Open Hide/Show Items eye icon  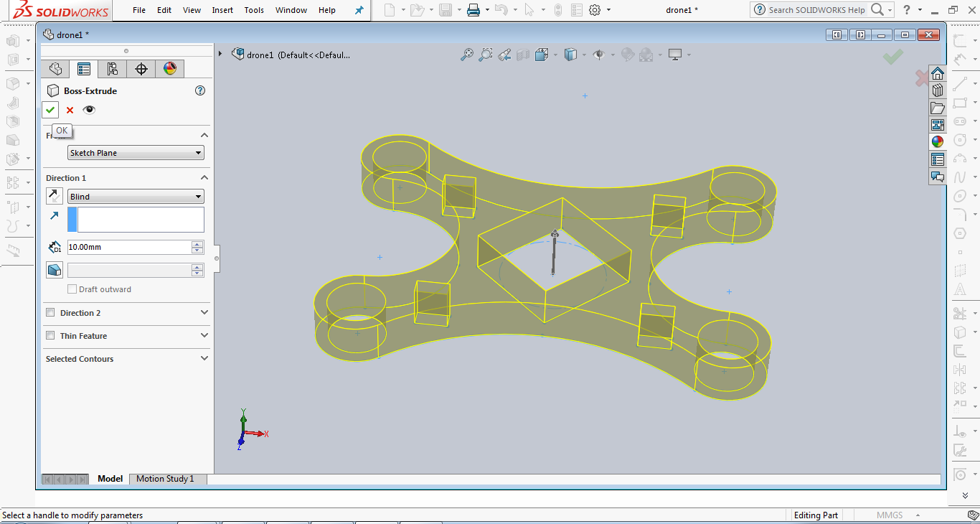599,55
